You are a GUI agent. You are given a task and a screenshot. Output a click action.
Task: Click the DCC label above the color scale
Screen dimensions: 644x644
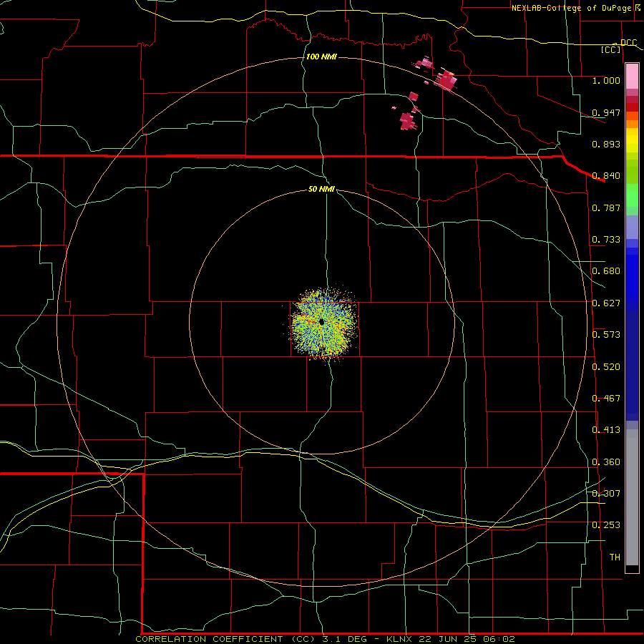[x=628, y=43]
